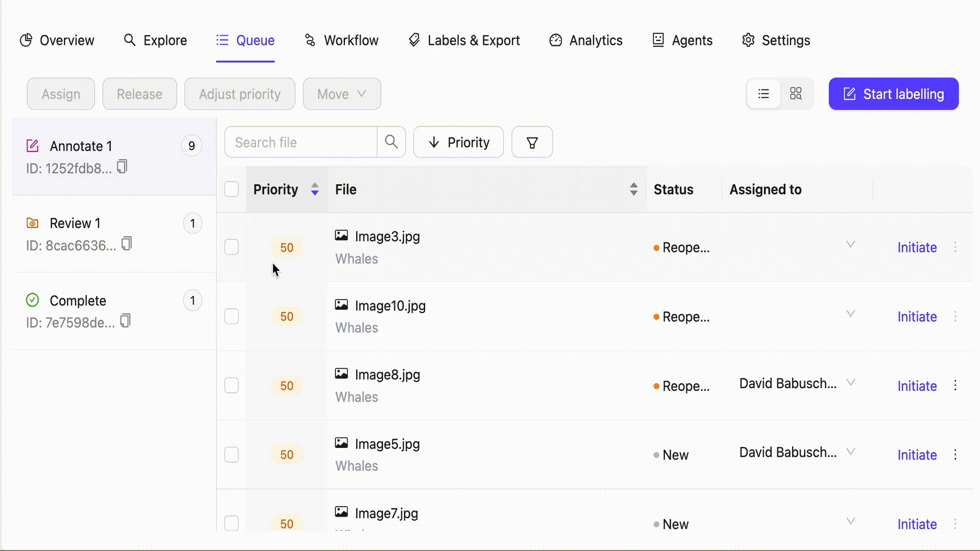Viewport: 980px width, 551px height.
Task: Select the Annotate 1 stage
Action: (x=114, y=157)
